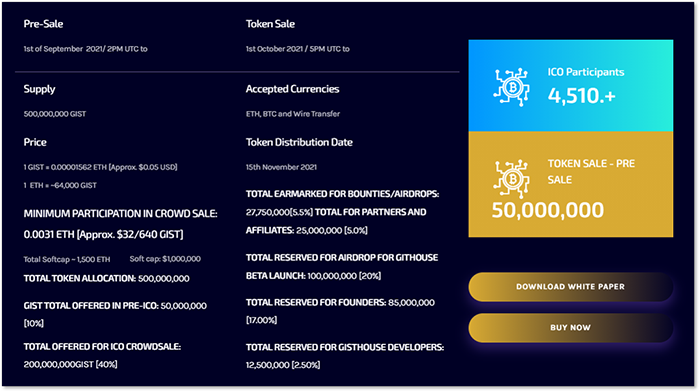Click the Download White Paper button
This screenshot has width=700, height=392.
coord(571,287)
